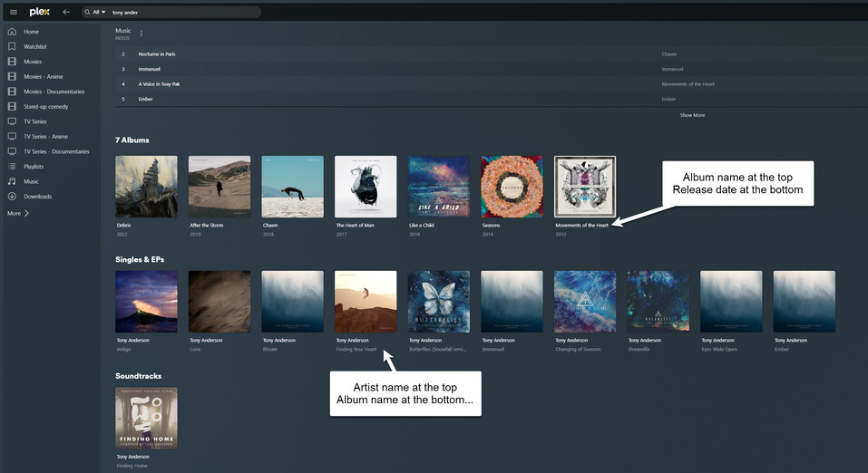The height and width of the screenshot is (473, 868).
Task: Click 'Tony Anderson' above Indigo
Action: pyautogui.click(x=132, y=340)
